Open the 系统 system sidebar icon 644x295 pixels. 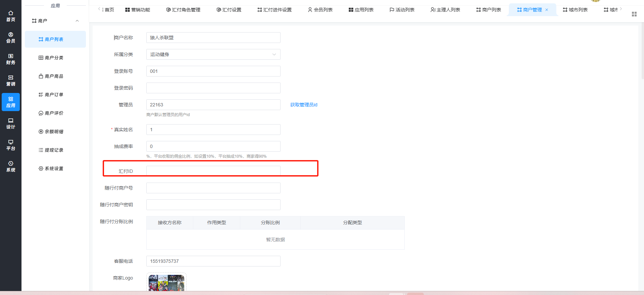pyautogui.click(x=11, y=166)
